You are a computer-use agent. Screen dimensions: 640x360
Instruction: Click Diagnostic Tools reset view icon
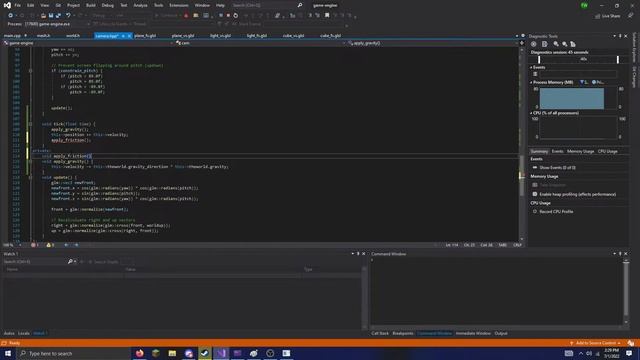(573, 44)
